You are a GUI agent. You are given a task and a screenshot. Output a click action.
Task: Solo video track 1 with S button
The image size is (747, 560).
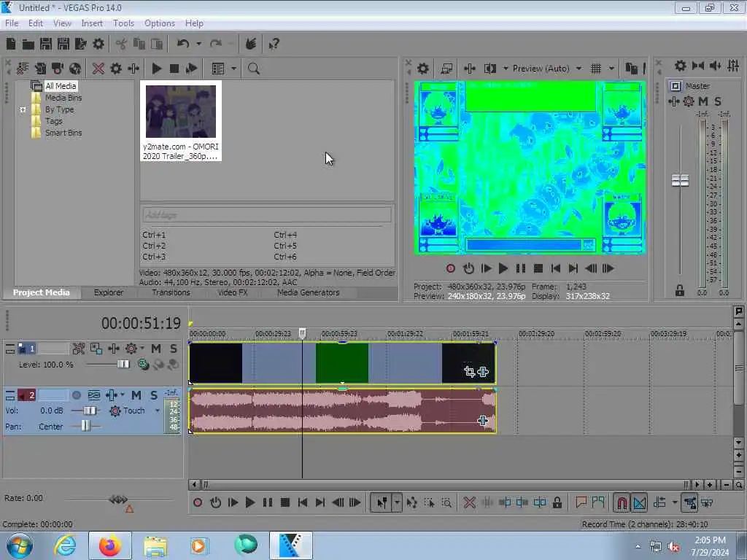pos(174,349)
